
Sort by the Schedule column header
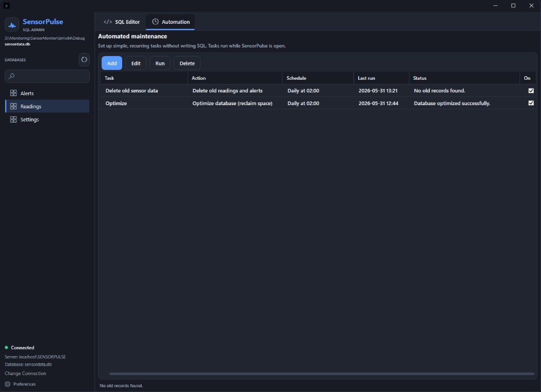318,78
